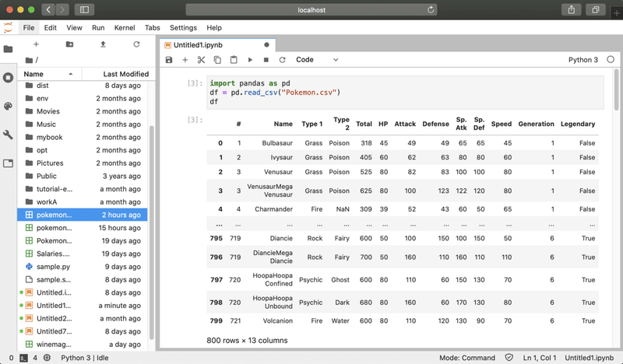
Task: Close the Untitled1.ipynb tab via dot
Action: point(266,45)
